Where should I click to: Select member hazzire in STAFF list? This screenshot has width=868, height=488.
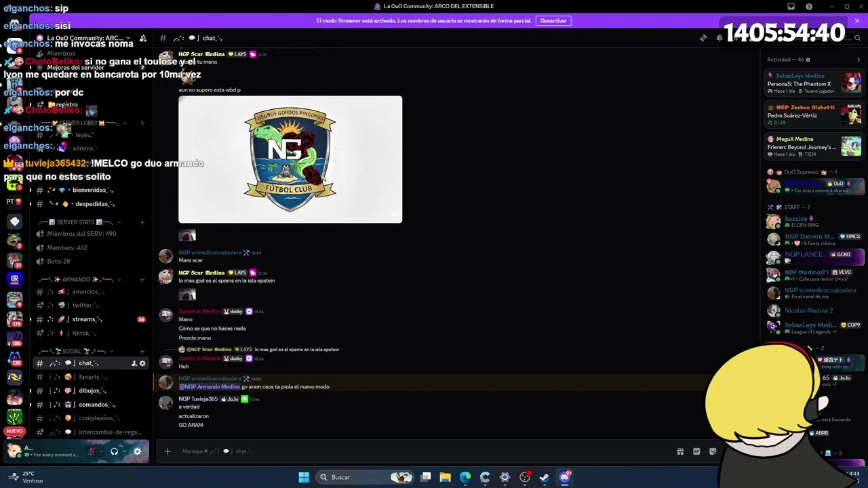coord(814,222)
